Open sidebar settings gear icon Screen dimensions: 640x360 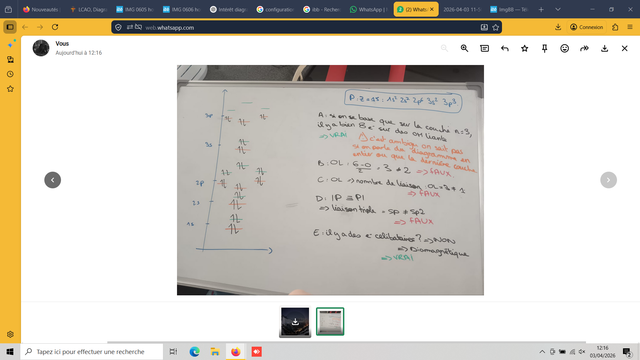[11, 334]
